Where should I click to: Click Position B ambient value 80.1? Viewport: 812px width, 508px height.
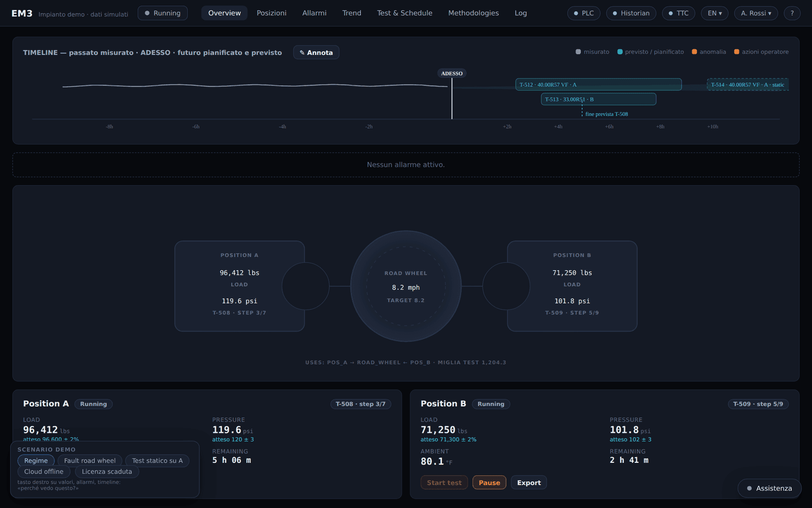click(432, 461)
